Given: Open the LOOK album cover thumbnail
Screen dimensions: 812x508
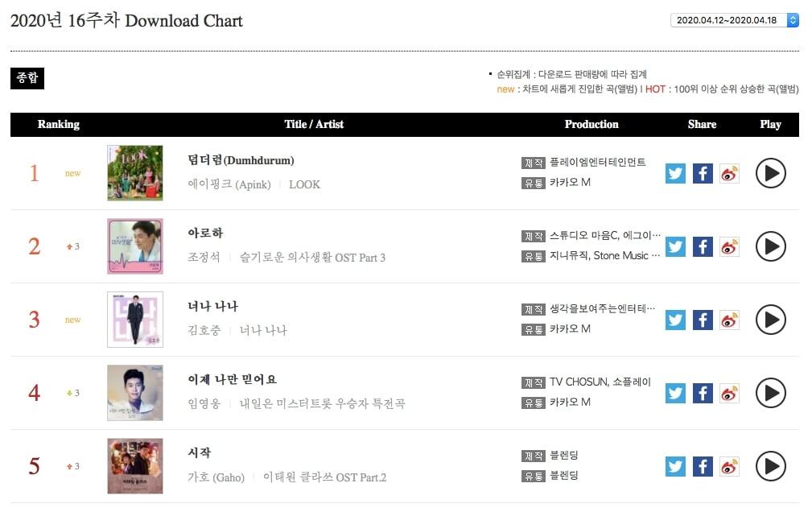Looking at the screenshot, I should 135,173.
